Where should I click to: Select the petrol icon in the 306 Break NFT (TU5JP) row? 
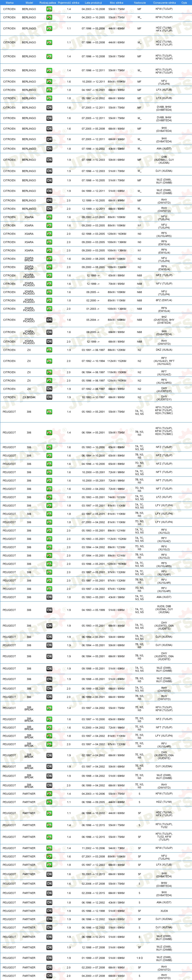(49, 727)
